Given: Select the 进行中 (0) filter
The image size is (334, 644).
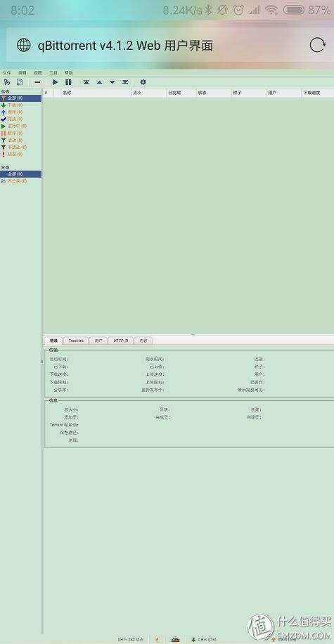Looking at the screenshot, I should (20, 126).
